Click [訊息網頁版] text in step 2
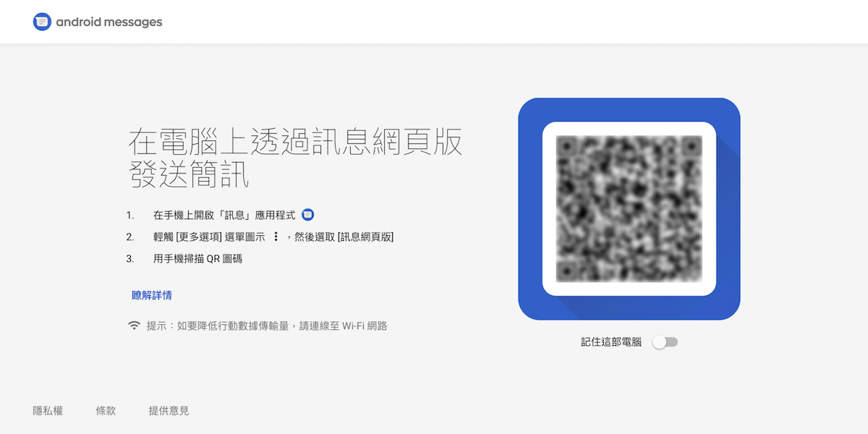 coord(365,237)
